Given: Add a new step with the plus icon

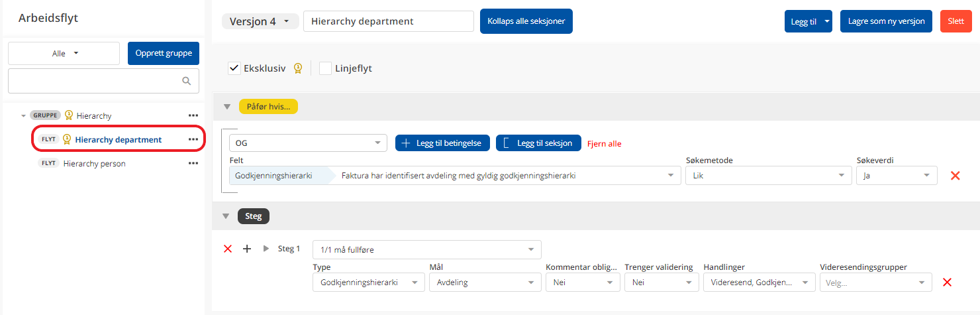Looking at the screenshot, I should click(x=247, y=249).
